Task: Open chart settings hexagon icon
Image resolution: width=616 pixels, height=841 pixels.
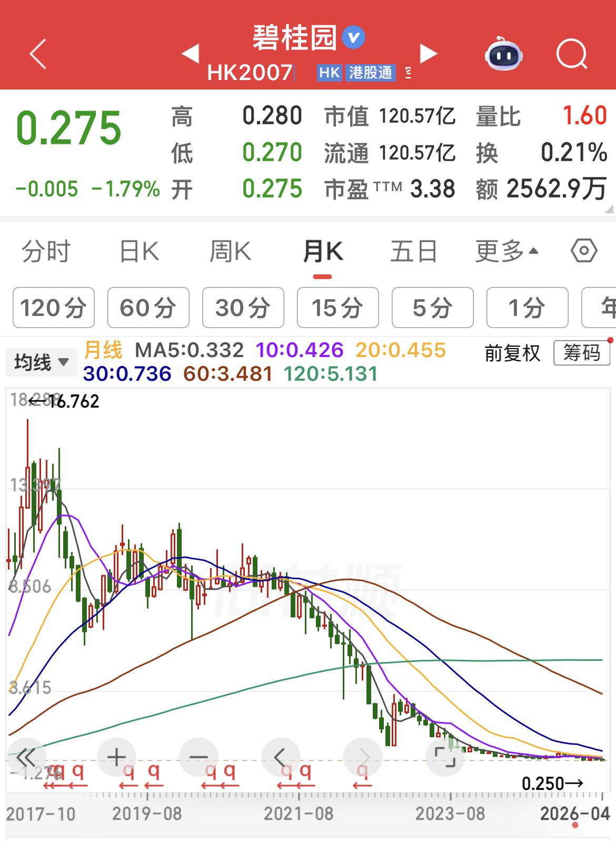Action: pos(584,251)
